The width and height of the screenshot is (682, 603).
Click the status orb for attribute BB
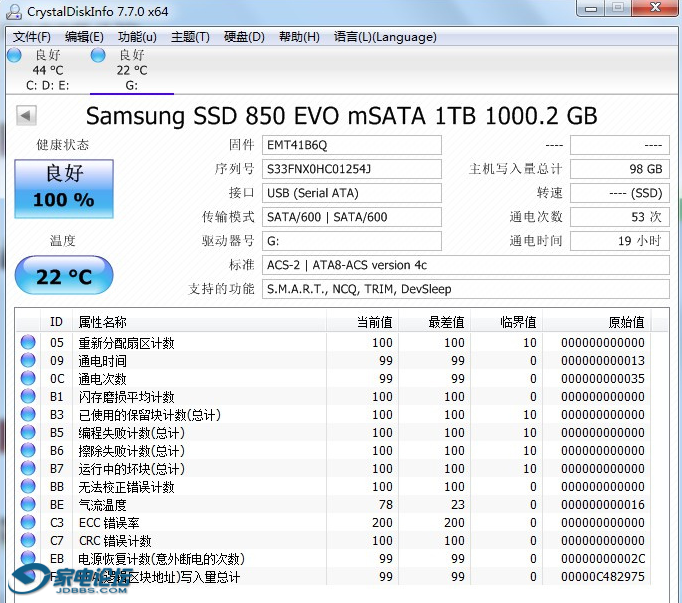click(28, 486)
